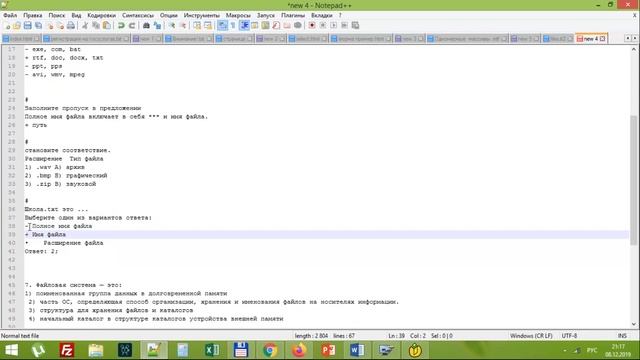The image size is (640, 360).
Task: Open the Запуск menu
Action: click(266, 15)
